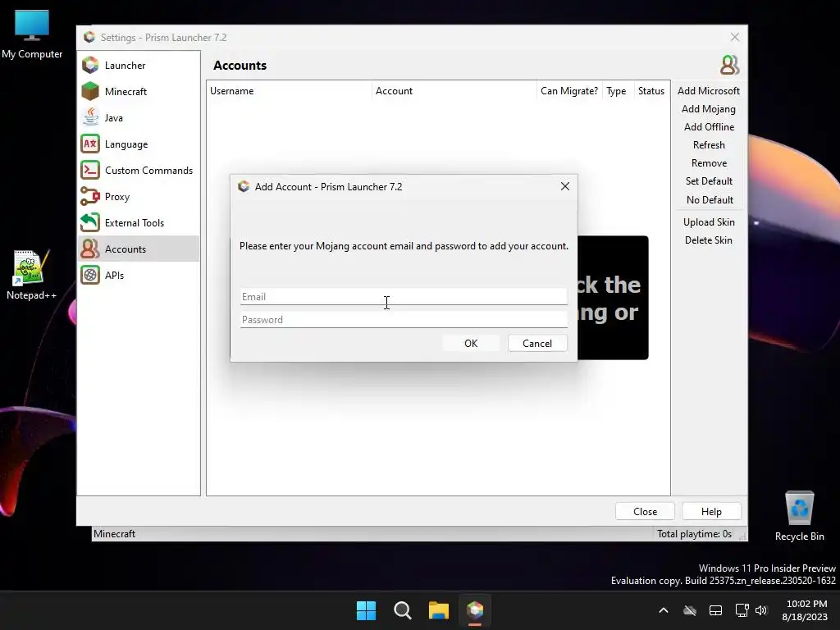Close the Settings window with X

tap(734, 37)
